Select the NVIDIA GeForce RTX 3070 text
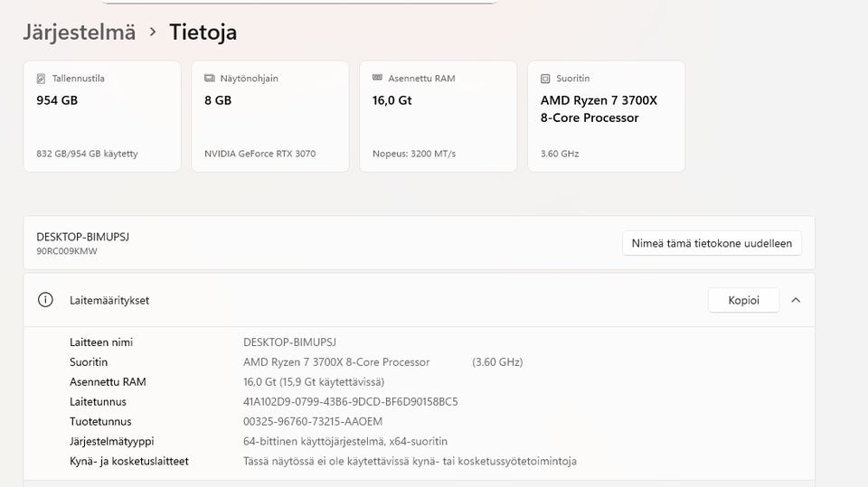This screenshot has height=487, width=868. tap(260, 154)
